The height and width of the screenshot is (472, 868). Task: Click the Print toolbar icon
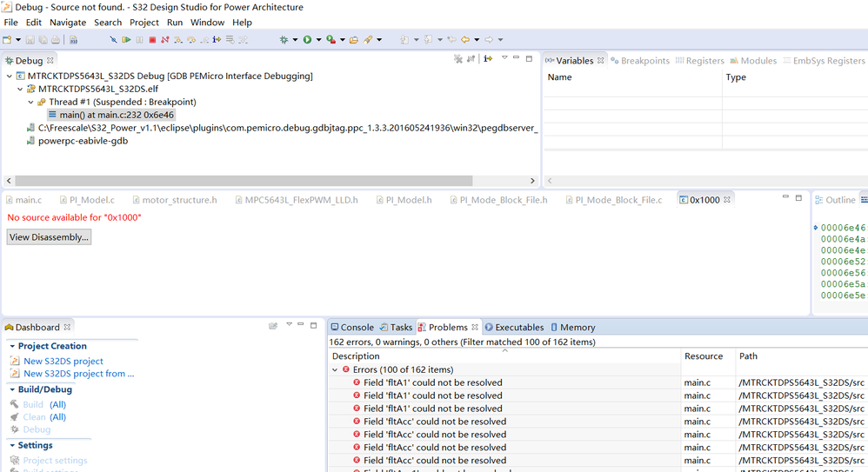click(x=56, y=40)
